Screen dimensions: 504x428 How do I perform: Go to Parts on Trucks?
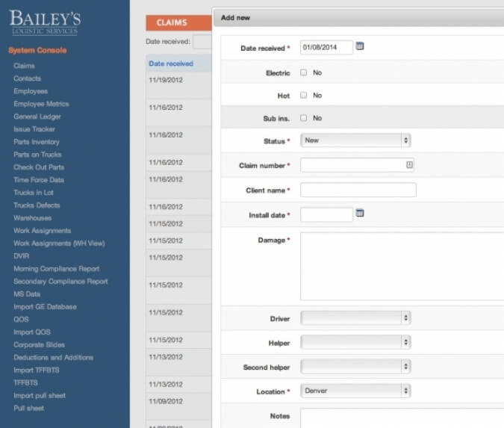[37, 155]
